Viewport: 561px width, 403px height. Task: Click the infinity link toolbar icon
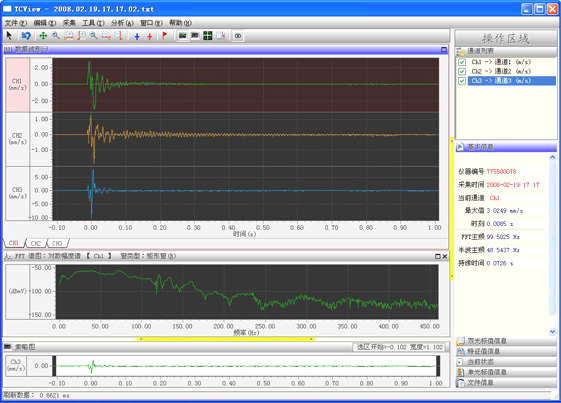click(238, 36)
